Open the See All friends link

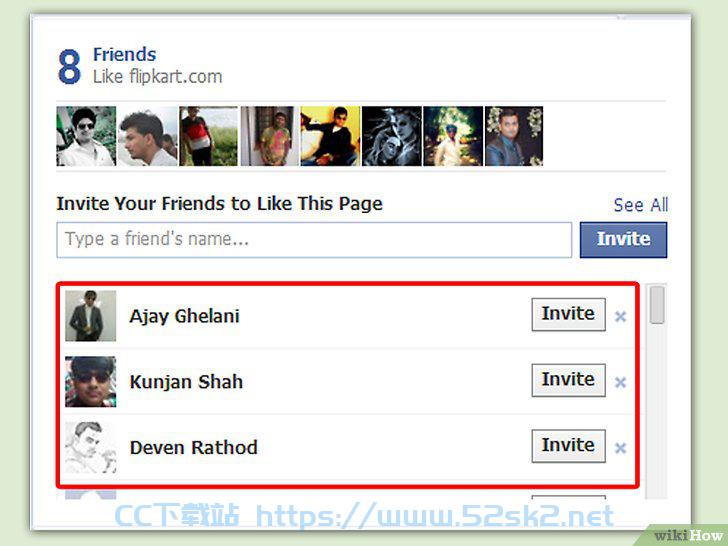click(x=641, y=205)
